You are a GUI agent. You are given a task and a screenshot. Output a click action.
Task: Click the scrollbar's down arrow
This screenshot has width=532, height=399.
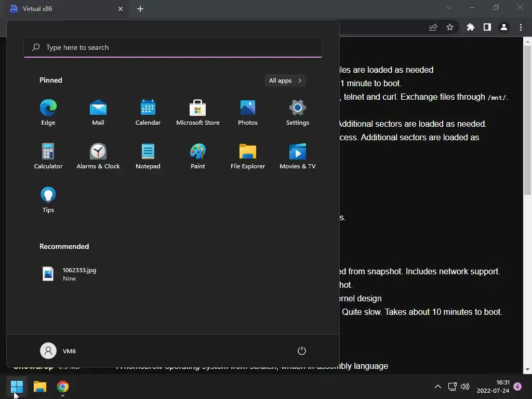coord(527,369)
